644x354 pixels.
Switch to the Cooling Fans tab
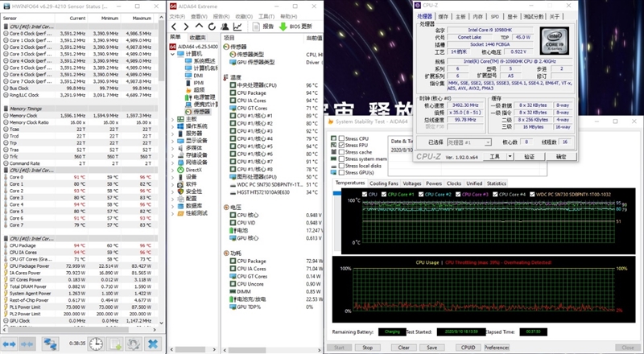click(x=384, y=183)
